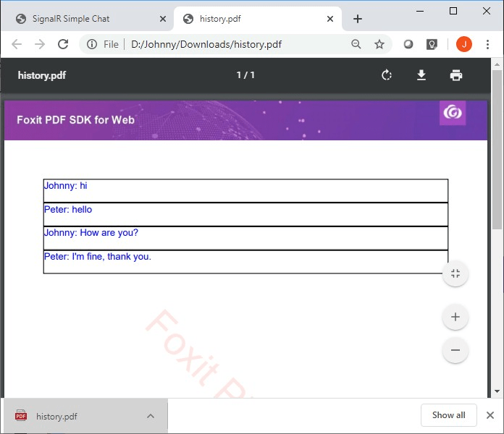504x434 pixels.
Task: Rotate the PDF clockwise
Action: pos(387,75)
